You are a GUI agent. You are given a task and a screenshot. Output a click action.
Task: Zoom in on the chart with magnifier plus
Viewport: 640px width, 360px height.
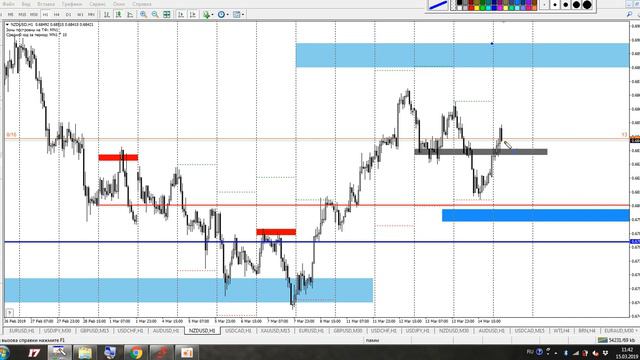tap(144, 14)
